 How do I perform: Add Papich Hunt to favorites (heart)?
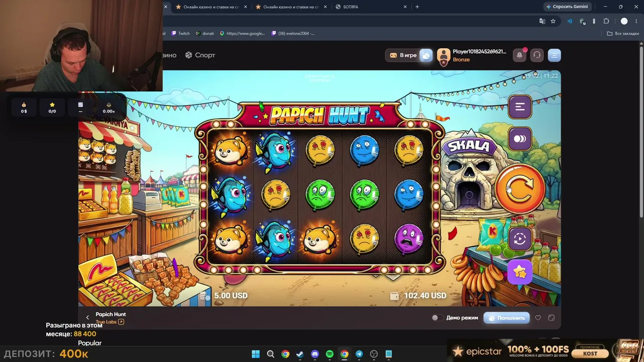pos(538,318)
